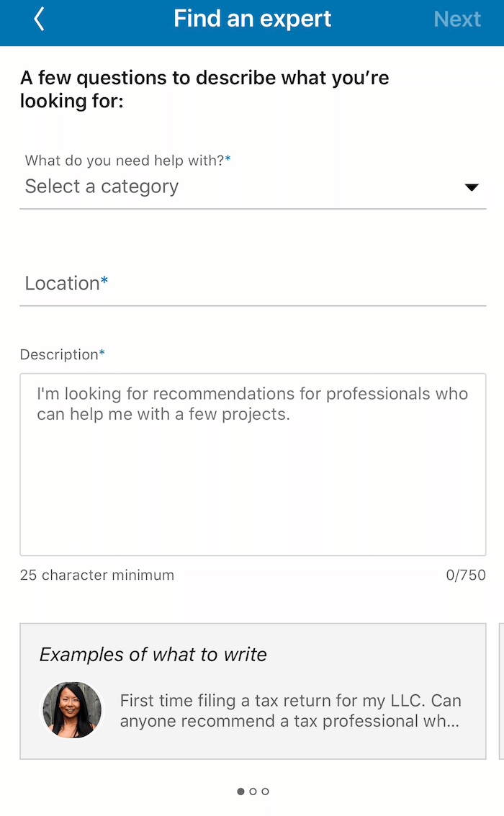The image size is (504, 816).
Task: Open the category dropdown arrow
Action: [472, 187]
